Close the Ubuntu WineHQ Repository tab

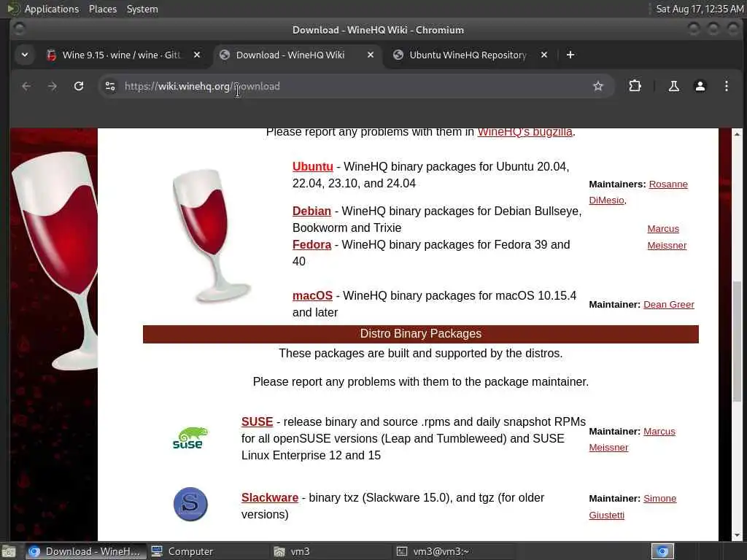[544, 55]
